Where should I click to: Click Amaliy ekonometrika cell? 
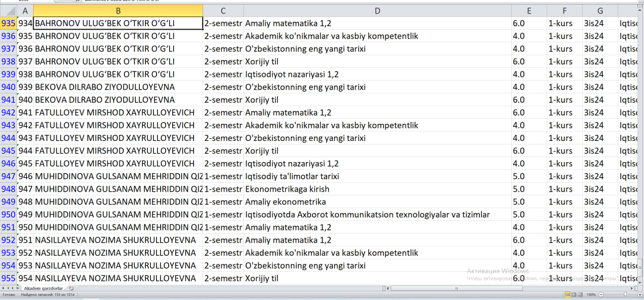[x=377, y=202]
